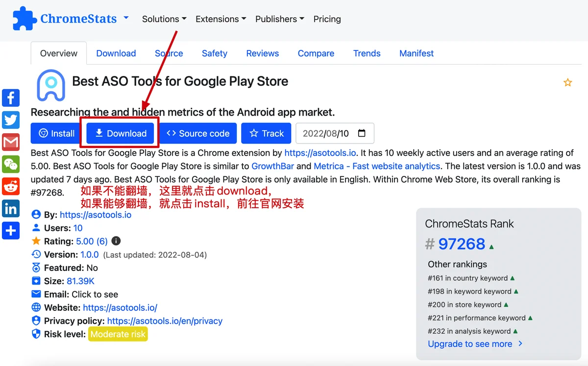Expand the Solutions menu
Screen dimensions: 588x366
164,19
